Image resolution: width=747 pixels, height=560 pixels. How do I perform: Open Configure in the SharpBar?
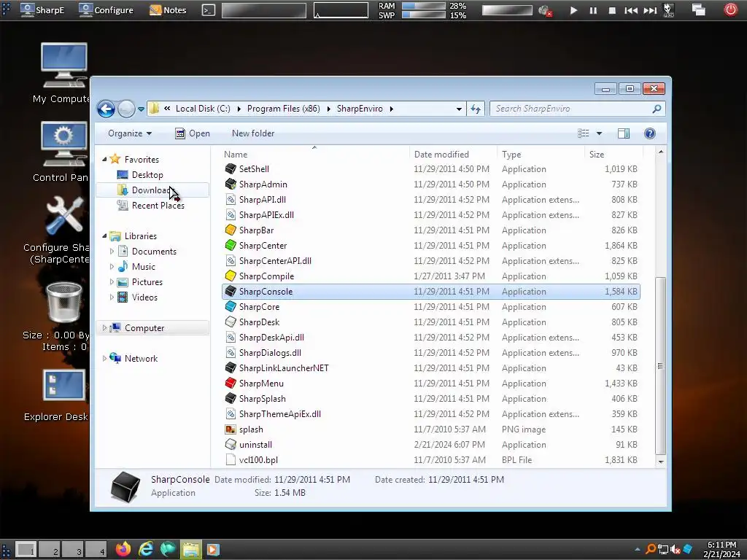(x=106, y=9)
